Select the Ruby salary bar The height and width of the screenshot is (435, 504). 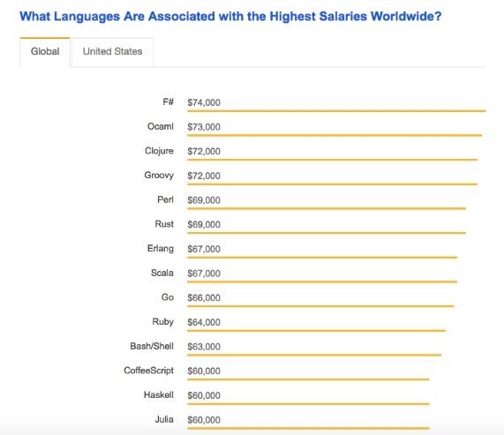tap(316, 331)
